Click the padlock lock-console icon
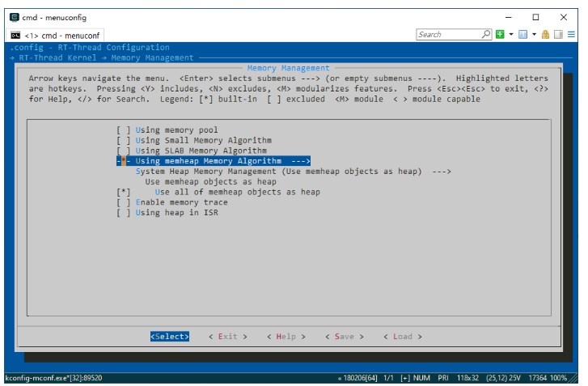 point(545,35)
